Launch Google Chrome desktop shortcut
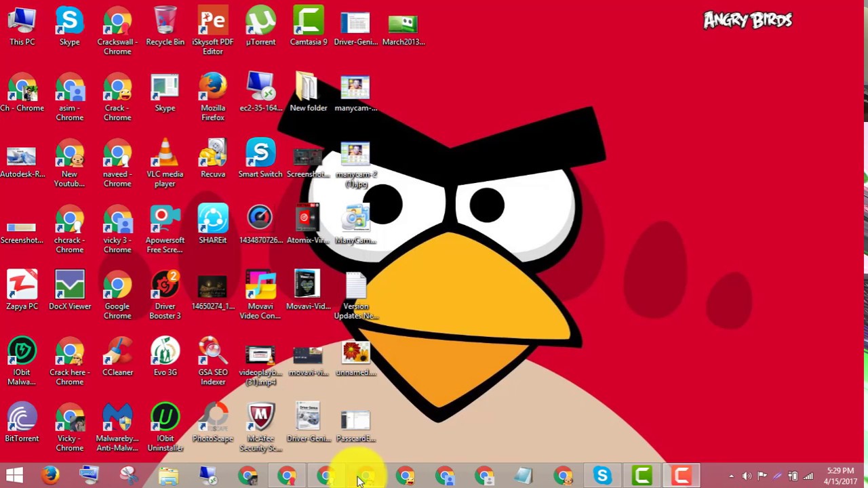This screenshot has height=488, width=868. pos(117,295)
